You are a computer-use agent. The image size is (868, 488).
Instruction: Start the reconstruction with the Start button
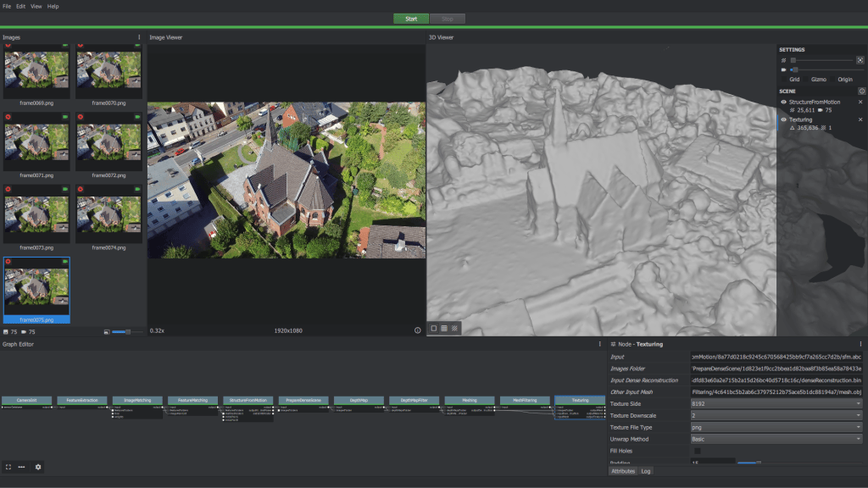pos(411,19)
